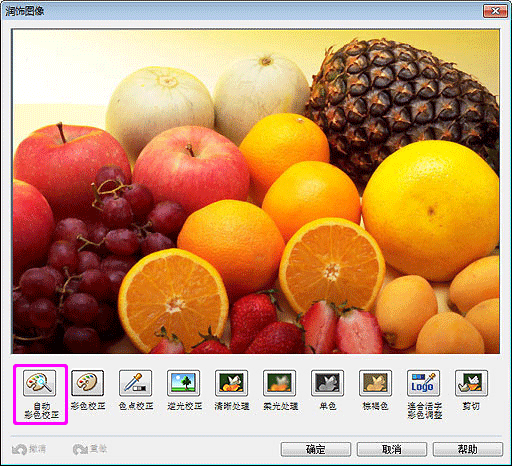This screenshot has width=512, height=466.
Task: Open the 彩色校正 color correction tool
Action: pyautogui.click(x=88, y=383)
